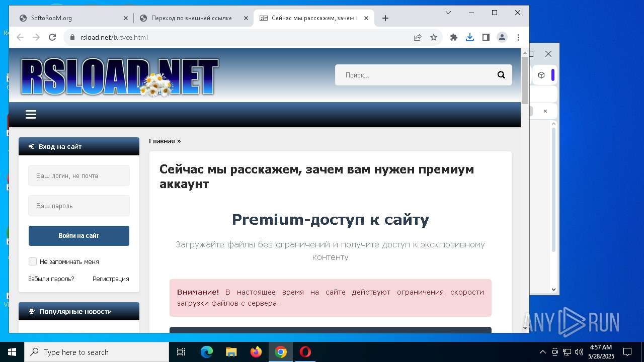Close the Переход по внешней ссылке tab
This screenshot has height=362, width=644.
[246, 18]
